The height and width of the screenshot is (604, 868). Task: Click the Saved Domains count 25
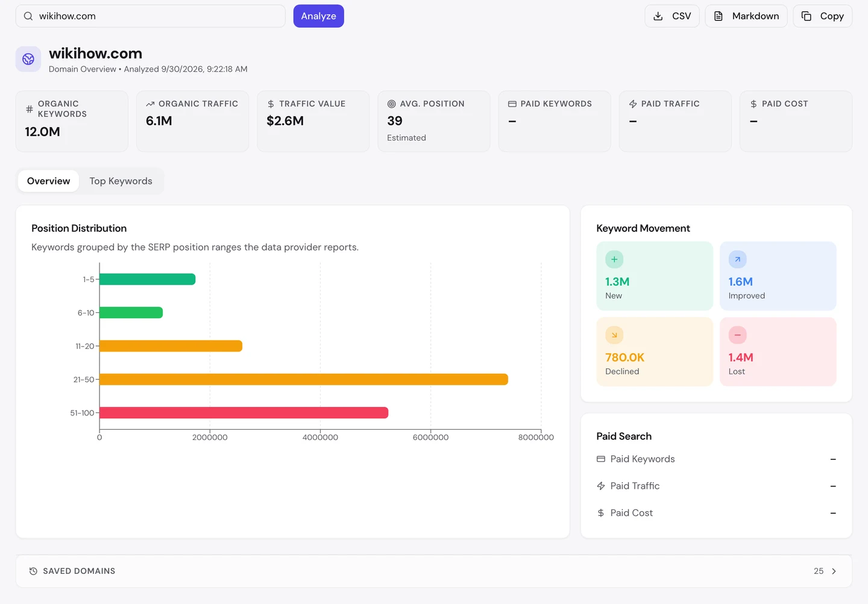[819, 571]
